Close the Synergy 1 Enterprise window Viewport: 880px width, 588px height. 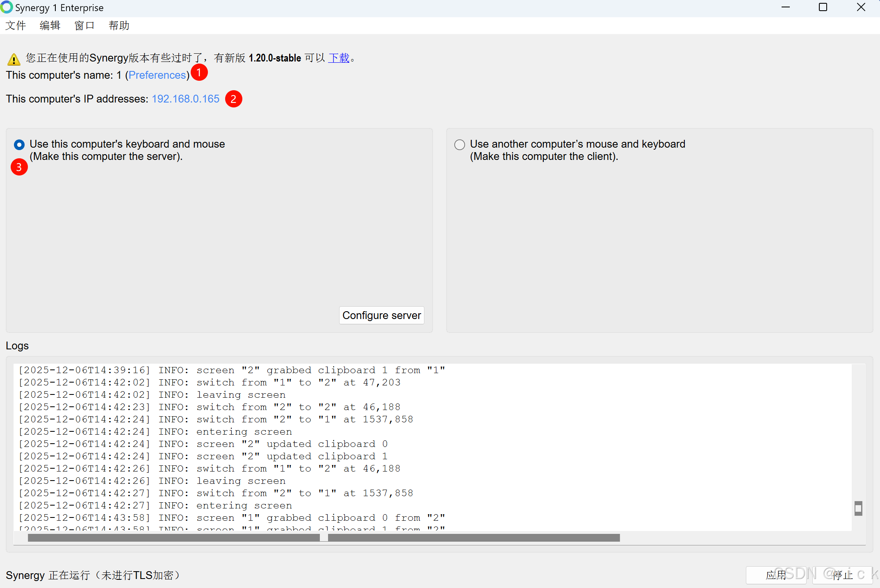point(861,7)
